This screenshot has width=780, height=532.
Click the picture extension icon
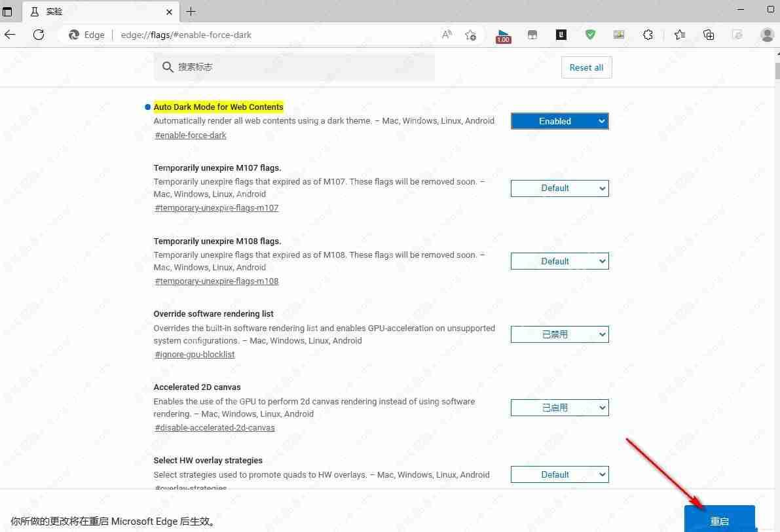click(x=619, y=34)
